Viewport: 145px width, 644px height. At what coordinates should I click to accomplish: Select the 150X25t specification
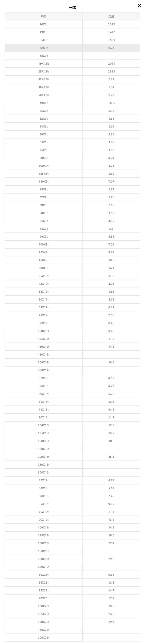click(x=43, y=622)
